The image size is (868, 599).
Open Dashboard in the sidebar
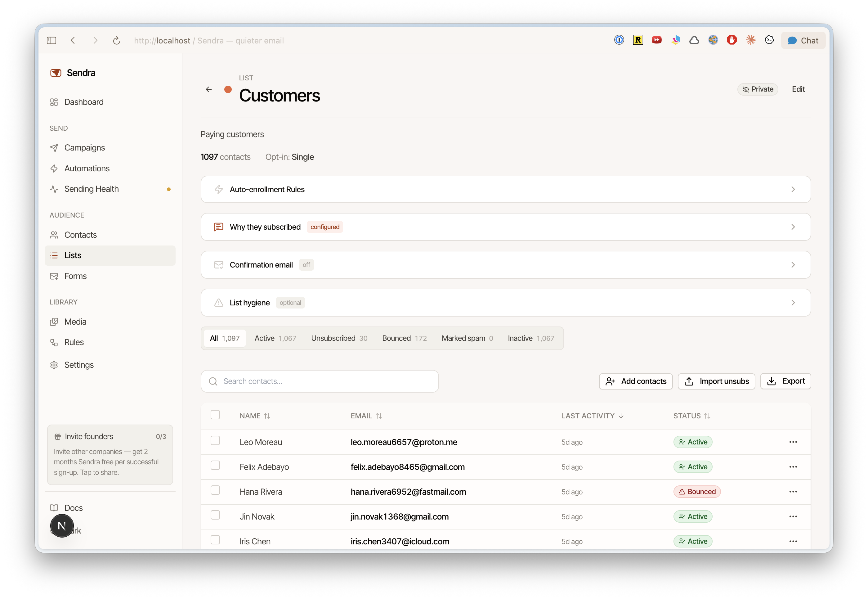point(110,102)
